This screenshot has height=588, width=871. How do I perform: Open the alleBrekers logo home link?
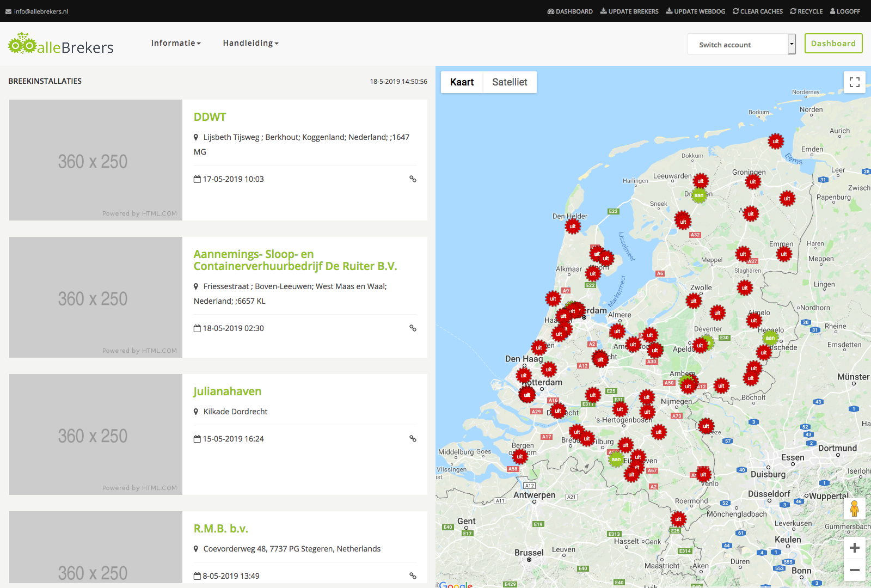click(x=61, y=44)
